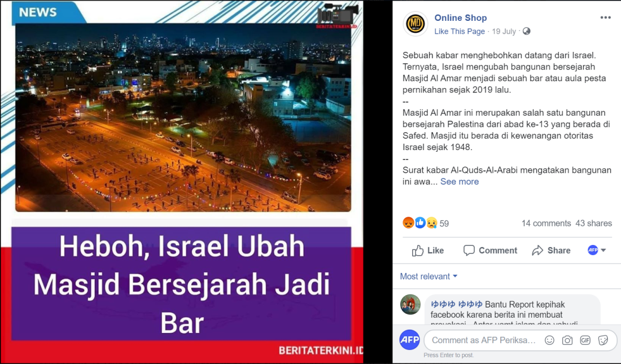This screenshot has height=364, width=621.
Task: Attach a photo with camera icon
Action: click(567, 340)
